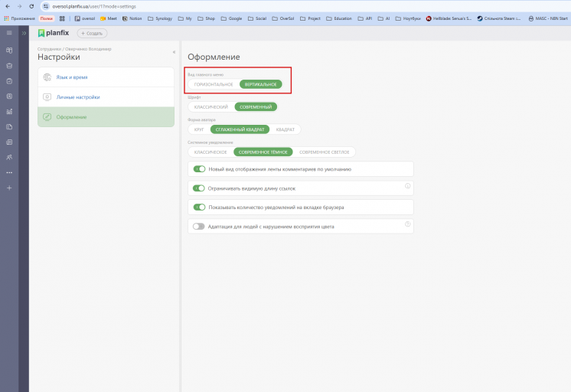Choose СОВРЕМЕННОЕ ТЁМНОЕ notification style
Screen dimensions: 571x392
pyautogui.click(x=263, y=152)
